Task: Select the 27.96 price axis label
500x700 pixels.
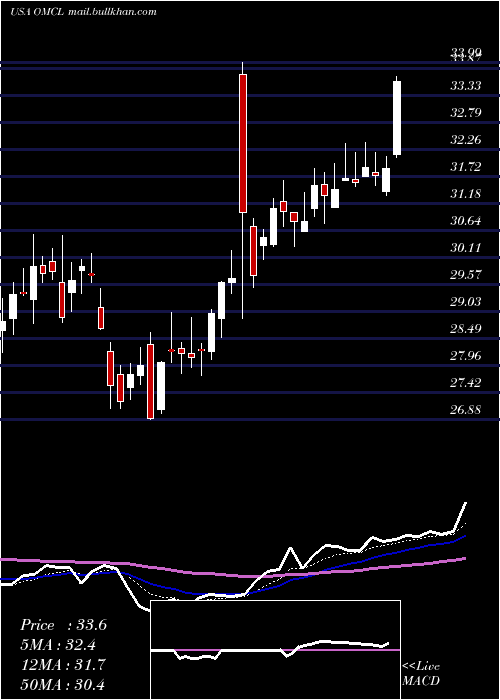Action: click(466, 355)
